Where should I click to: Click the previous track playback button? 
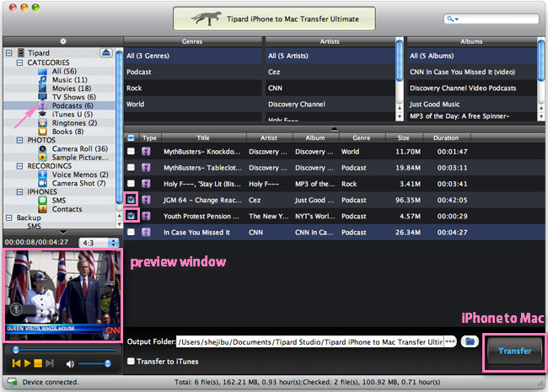[16, 363]
